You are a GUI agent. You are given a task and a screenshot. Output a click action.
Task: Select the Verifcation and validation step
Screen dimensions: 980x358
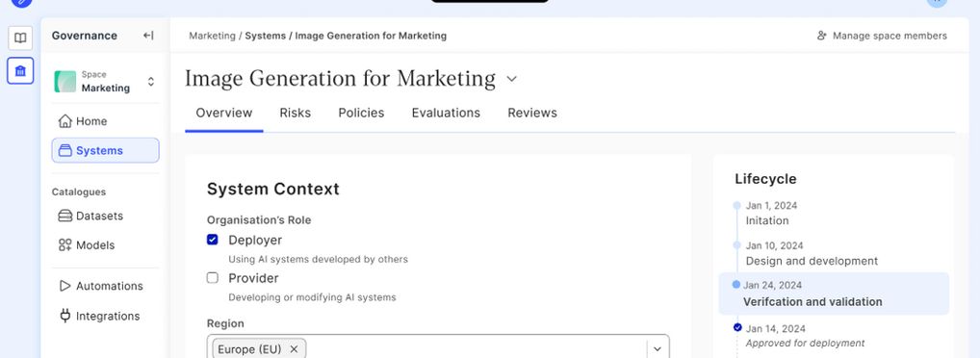point(834,294)
